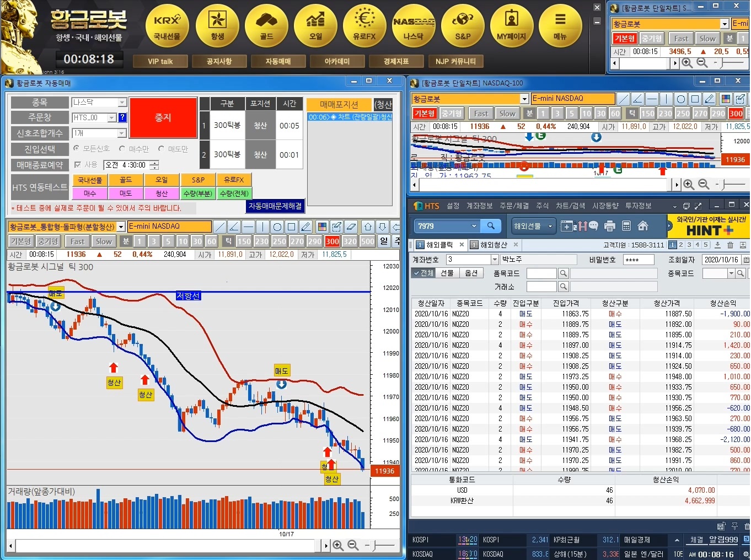Select circle draw tool in main chart toolbar
751x560 pixels.
click(x=277, y=227)
